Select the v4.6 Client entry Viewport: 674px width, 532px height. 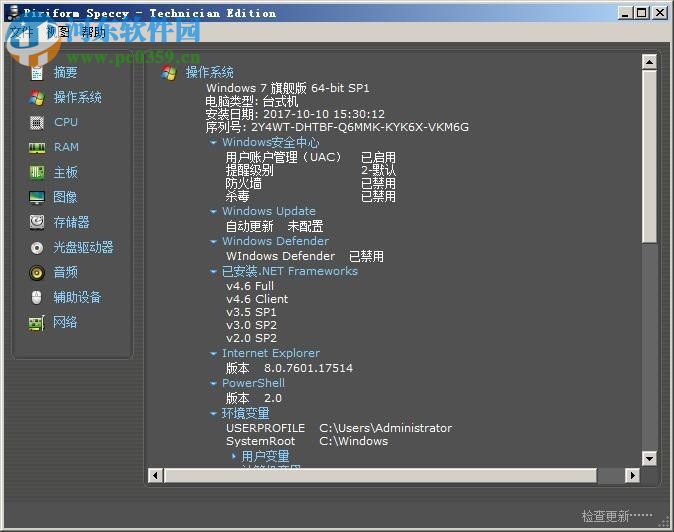point(257,299)
